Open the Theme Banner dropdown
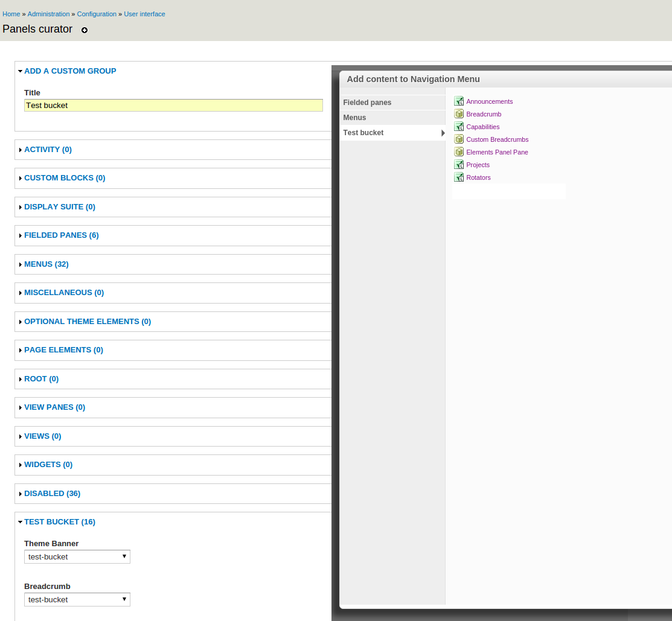The height and width of the screenshot is (621, 672). pyautogui.click(x=77, y=556)
